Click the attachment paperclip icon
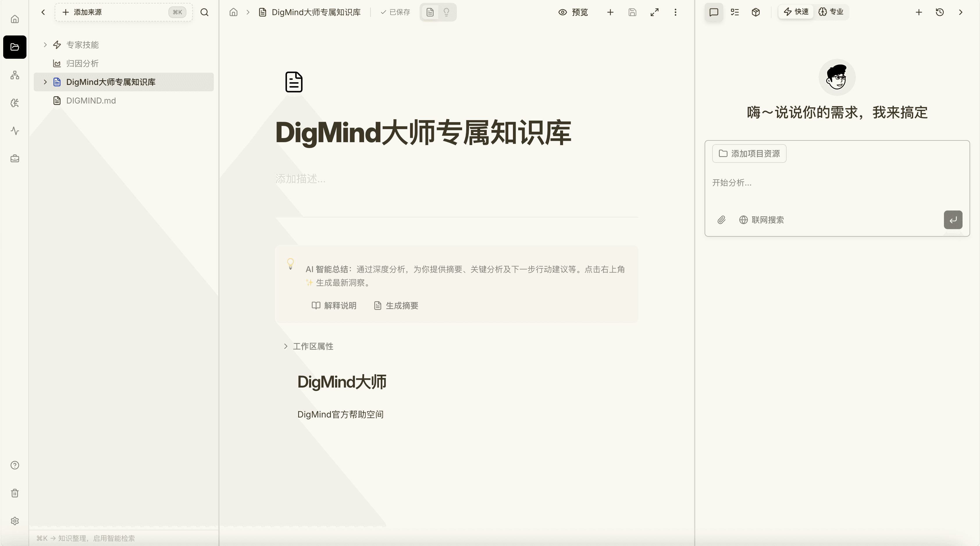Image resolution: width=980 pixels, height=546 pixels. pyautogui.click(x=721, y=220)
